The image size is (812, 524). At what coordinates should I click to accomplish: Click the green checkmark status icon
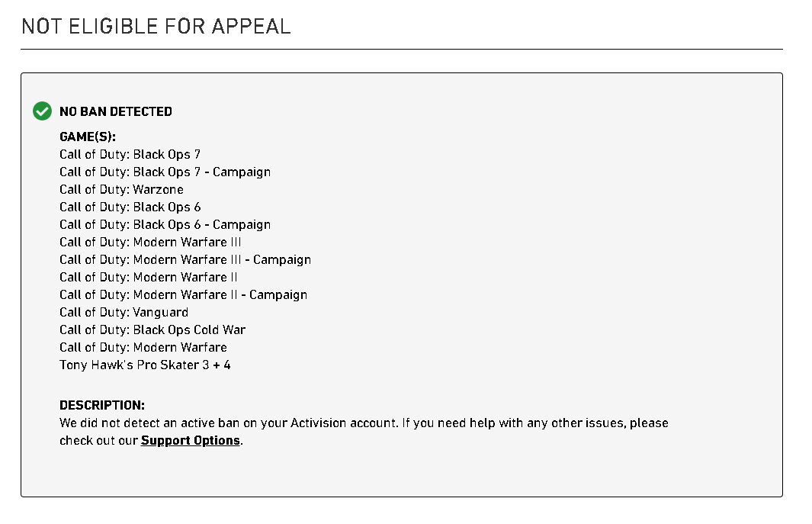[x=42, y=111]
